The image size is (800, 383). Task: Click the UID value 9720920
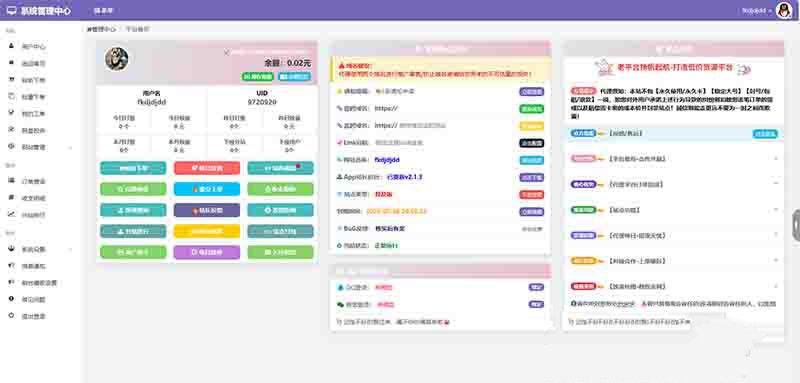pyautogui.click(x=262, y=102)
